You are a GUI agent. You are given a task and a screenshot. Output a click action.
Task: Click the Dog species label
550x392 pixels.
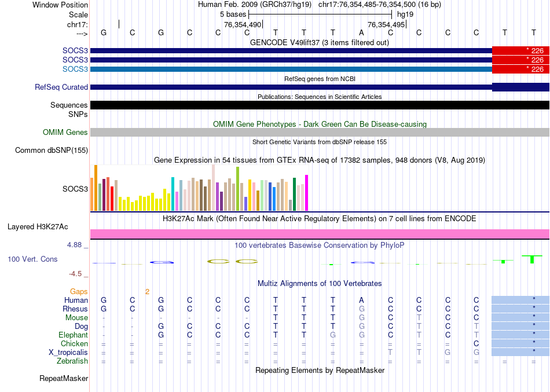tap(81, 327)
